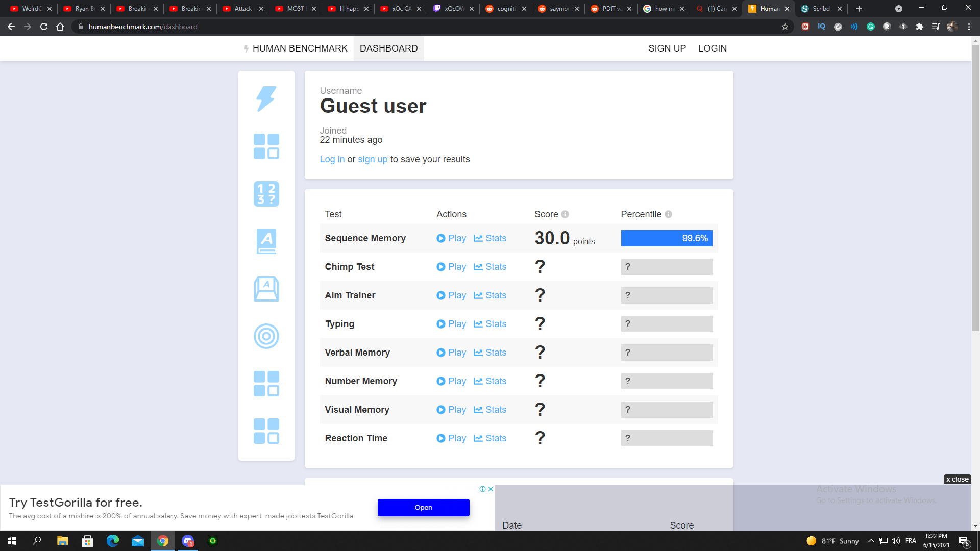Click the lightning bolt reaction time sidebar icon

click(266, 98)
